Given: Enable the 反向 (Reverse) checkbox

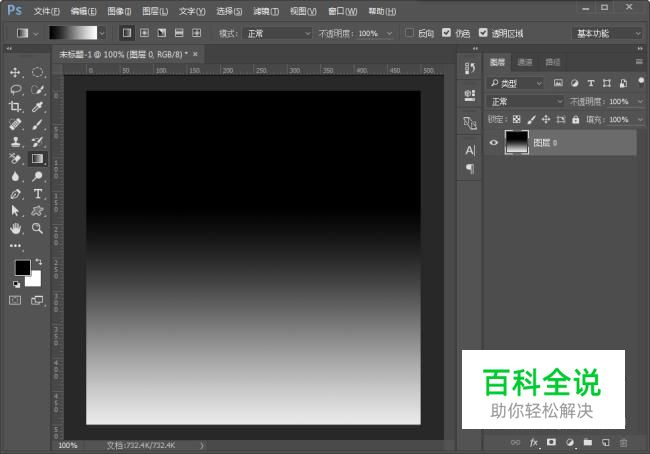Looking at the screenshot, I should tap(410, 33).
